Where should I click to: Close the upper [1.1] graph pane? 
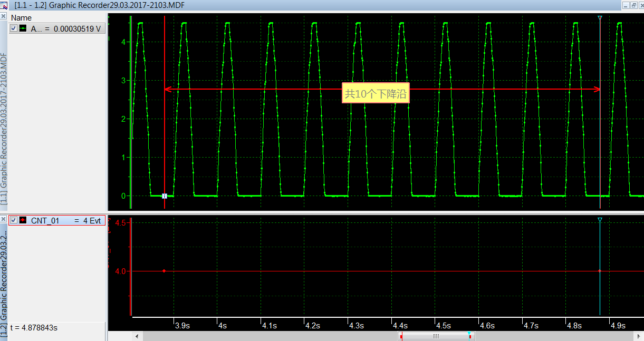3,17
